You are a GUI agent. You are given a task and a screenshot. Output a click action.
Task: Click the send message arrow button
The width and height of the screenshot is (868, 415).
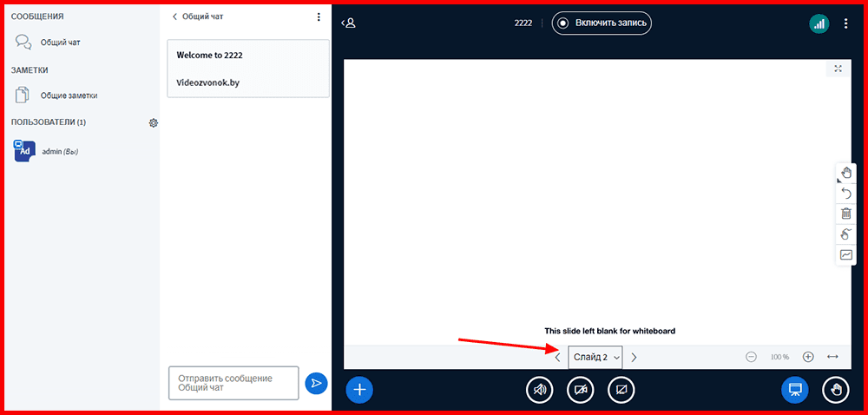[316, 383]
